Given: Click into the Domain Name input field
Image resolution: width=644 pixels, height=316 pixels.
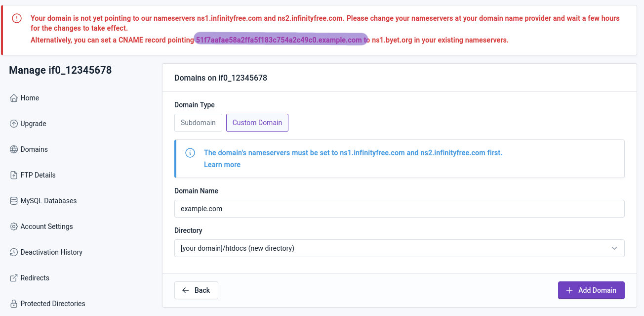Looking at the screenshot, I should [x=399, y=209].
